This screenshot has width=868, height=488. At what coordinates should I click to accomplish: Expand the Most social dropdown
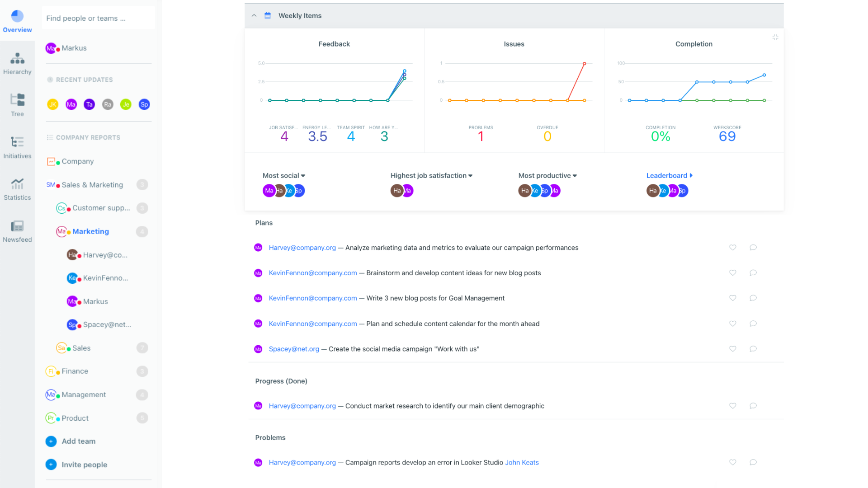(x=303, y=175)
